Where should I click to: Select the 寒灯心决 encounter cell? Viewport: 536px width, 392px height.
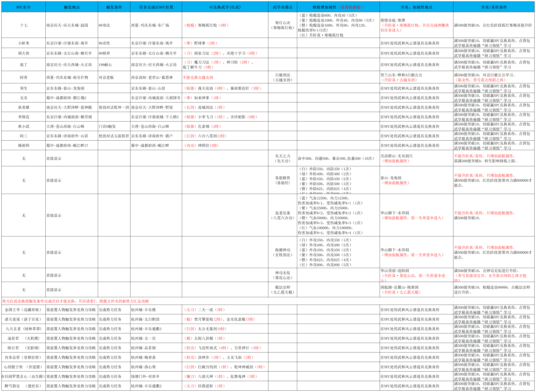click(282, 25)
